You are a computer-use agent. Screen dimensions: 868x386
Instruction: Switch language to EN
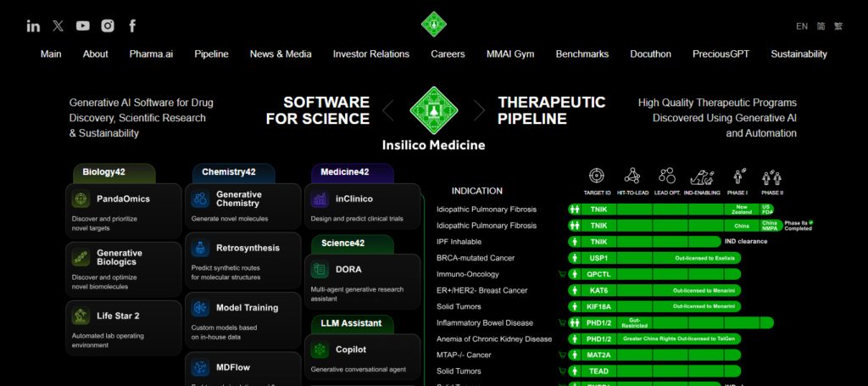802,26
